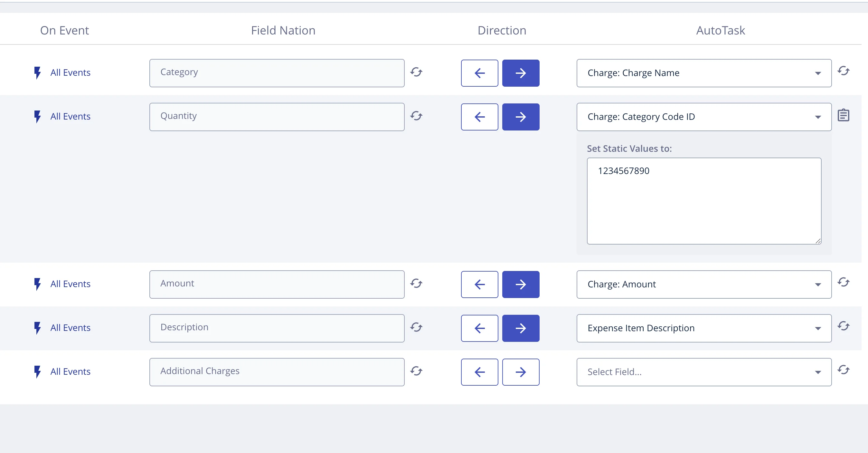Click the AutoTask column header
This screenshot has height=453, width=868.
(x=721, y=30)
